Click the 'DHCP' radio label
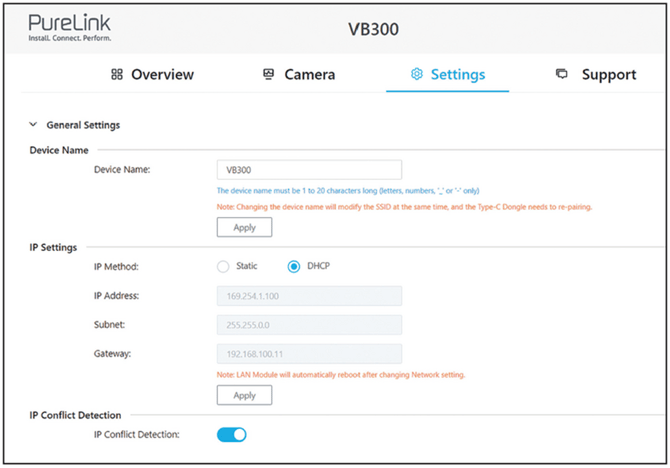The height and width of the screenshot is (468, 670). 318,266
